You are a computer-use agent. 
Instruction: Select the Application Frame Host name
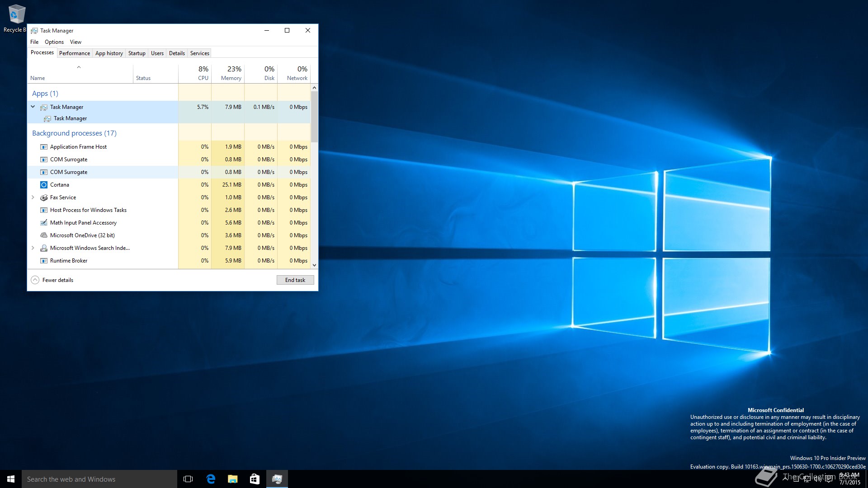click(x=78, y=147)
